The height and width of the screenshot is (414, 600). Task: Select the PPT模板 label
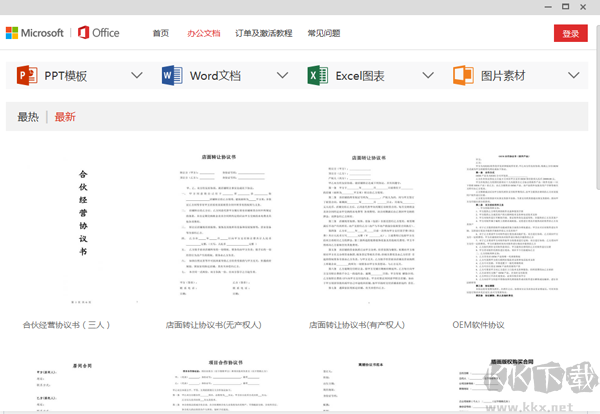click(x=66, y=76)
